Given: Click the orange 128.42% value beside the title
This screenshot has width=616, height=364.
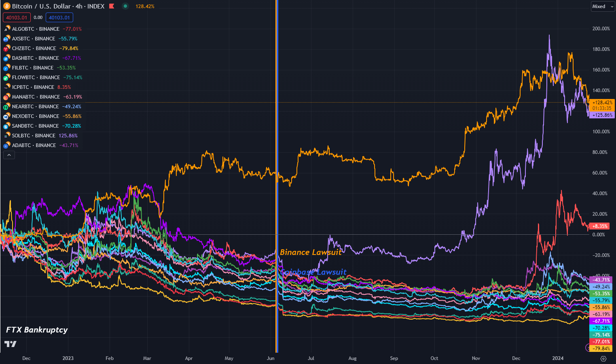Looking at the screenshot, I should point(145,6).
